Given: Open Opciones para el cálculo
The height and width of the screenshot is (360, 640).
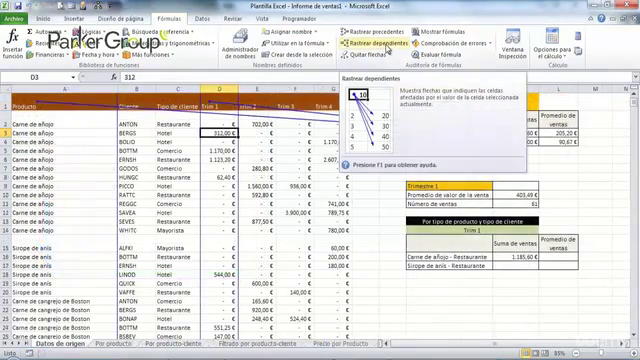Looking at the screenshot, I should (552, 44).
